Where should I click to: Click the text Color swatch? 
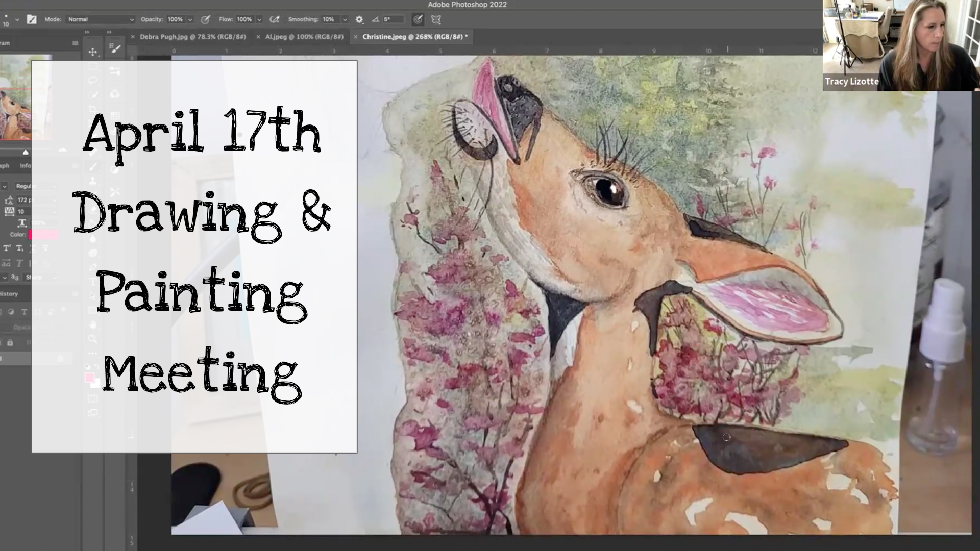(x=44, y=234)
